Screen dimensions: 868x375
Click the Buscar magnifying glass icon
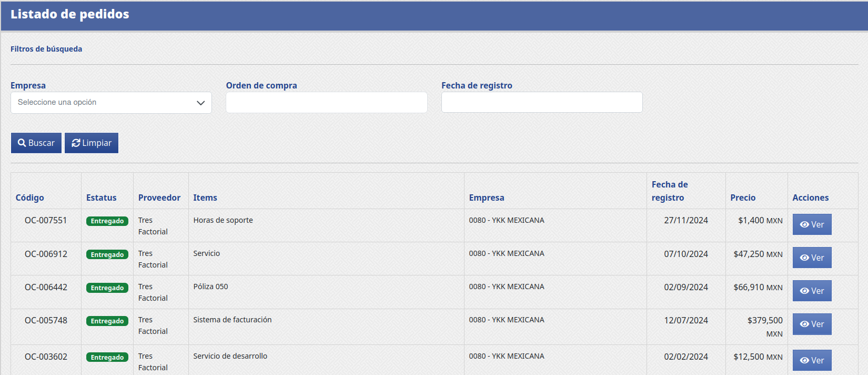pyautogui.click(x=22, y=143)
